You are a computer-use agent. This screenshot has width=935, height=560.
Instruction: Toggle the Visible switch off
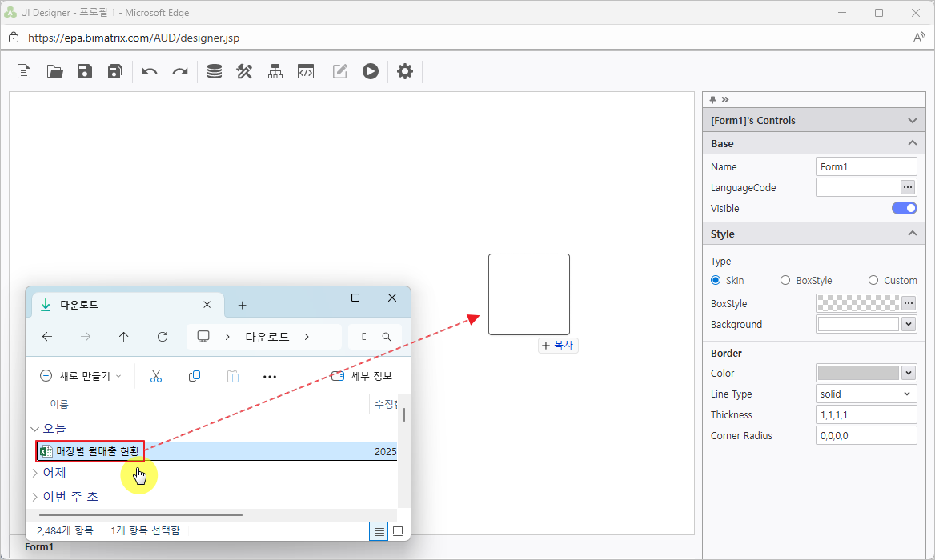coord(904,209)
